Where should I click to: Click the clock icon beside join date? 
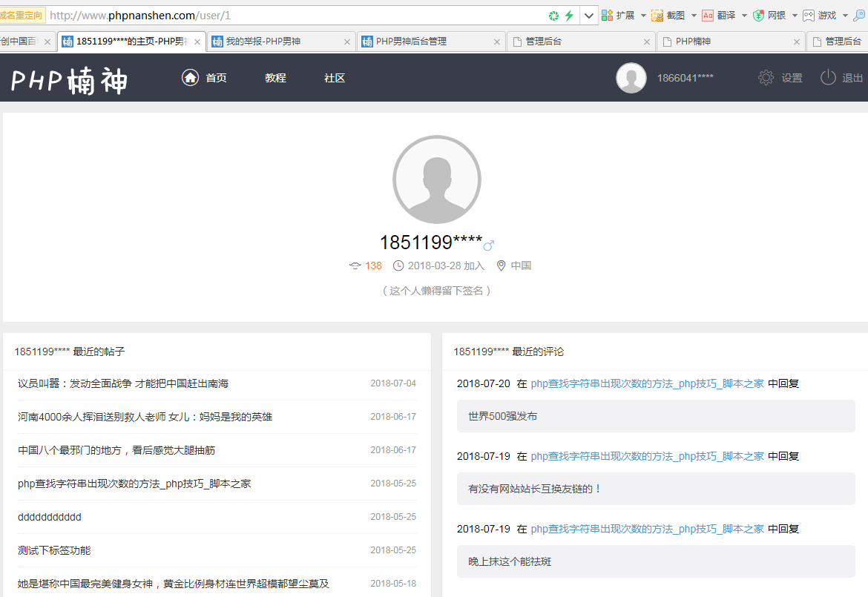pos(398,265)
